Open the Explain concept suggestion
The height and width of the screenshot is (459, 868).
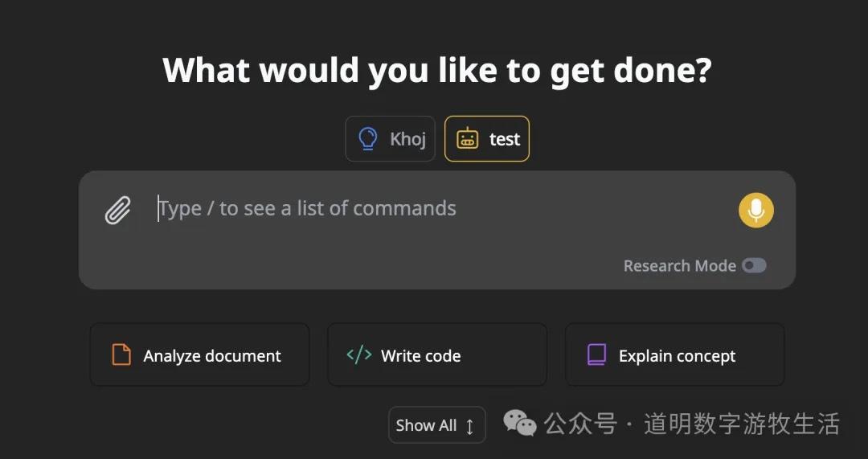(x=675, y=355)
